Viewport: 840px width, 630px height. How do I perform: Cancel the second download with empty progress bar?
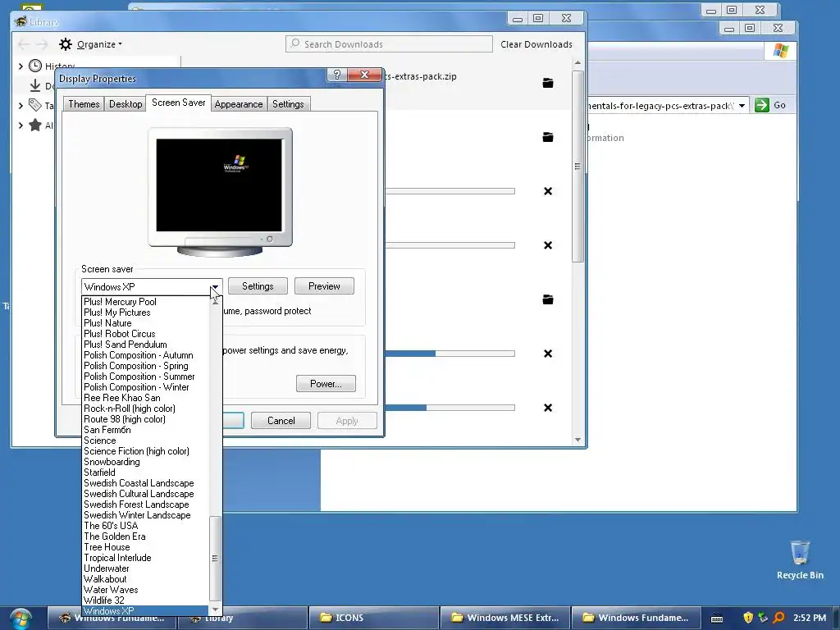tap(547, 245)
